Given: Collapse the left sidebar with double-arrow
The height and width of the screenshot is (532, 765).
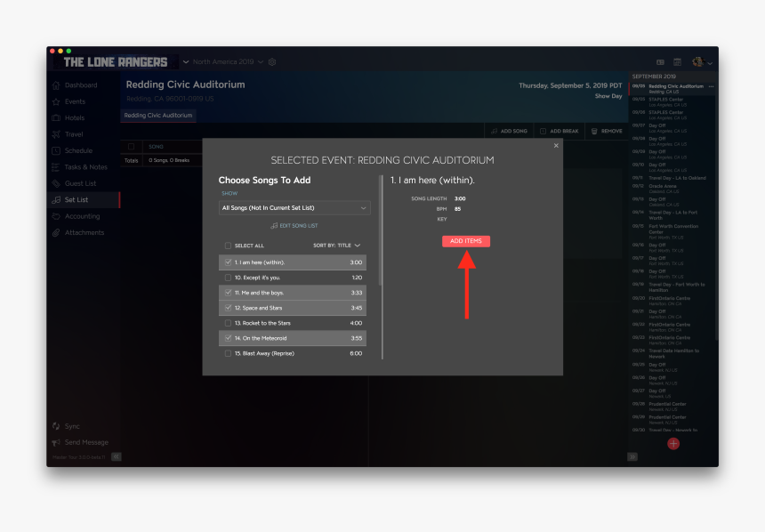Looking at the screenshot, I should [117, 457].
